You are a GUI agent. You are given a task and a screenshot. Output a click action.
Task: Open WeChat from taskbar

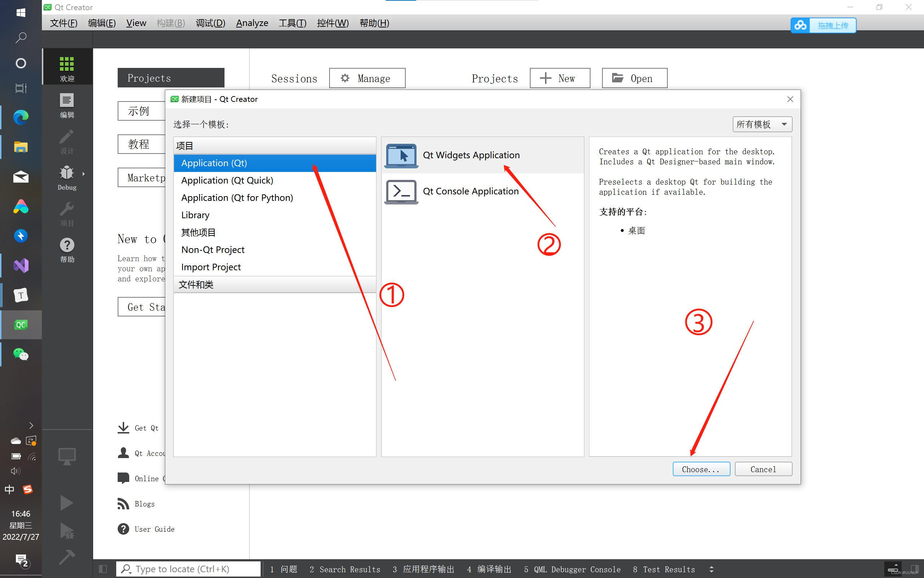(x=21, y=354)
